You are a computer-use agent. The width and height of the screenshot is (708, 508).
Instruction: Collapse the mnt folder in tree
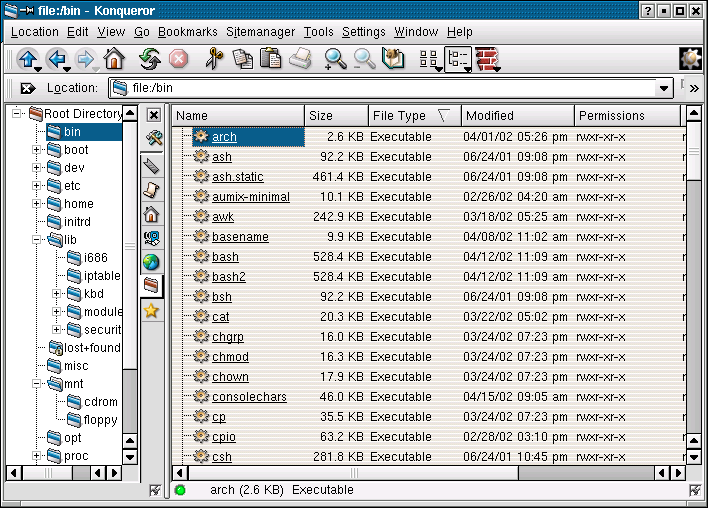(37, 384)
